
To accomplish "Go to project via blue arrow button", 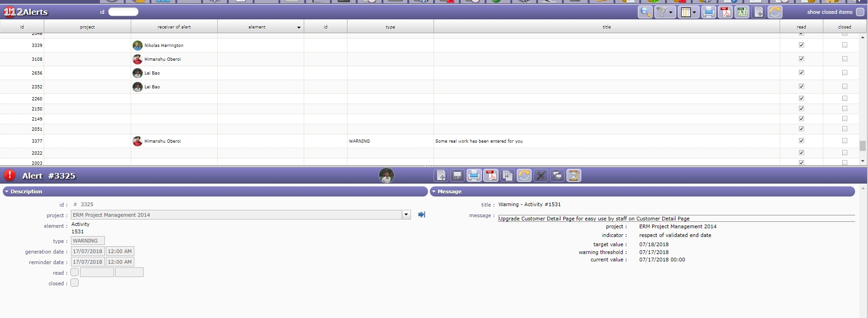I will 422,215.
